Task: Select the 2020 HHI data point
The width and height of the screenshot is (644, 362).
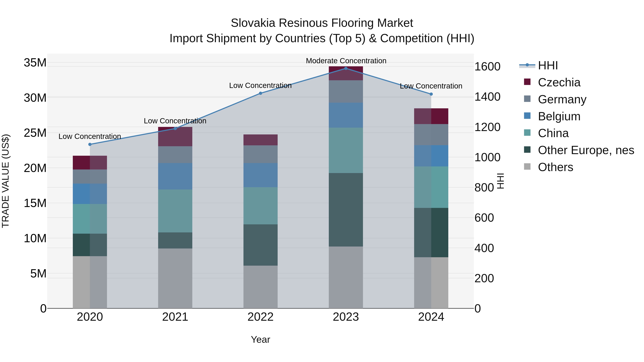Action: 90,144
